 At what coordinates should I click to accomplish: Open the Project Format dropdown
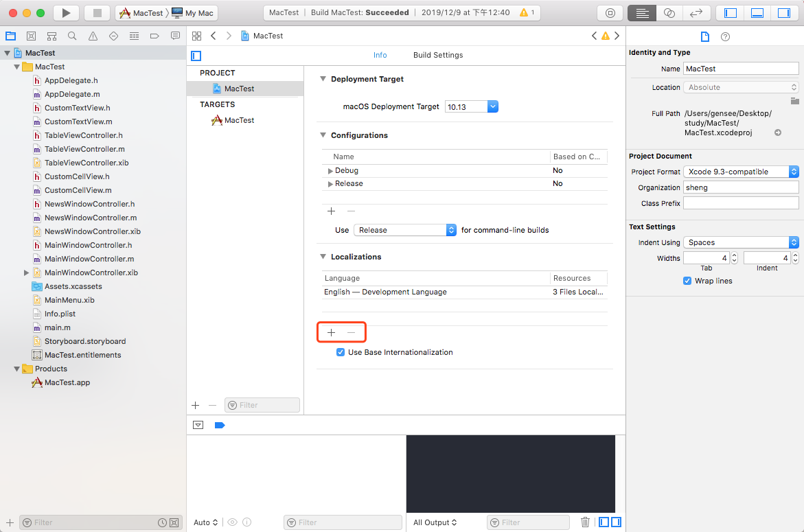741,172
